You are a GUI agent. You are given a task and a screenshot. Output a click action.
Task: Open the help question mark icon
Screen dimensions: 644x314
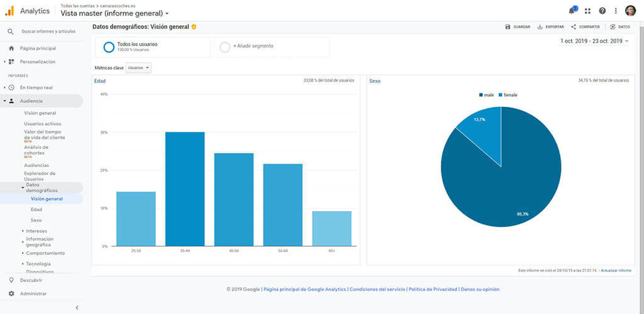click(x=602, y=11)
